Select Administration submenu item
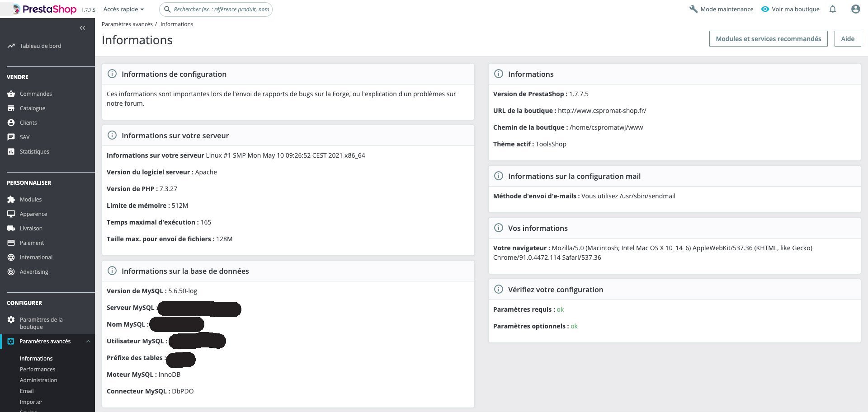The image size is (868, 412). point(38,380)
